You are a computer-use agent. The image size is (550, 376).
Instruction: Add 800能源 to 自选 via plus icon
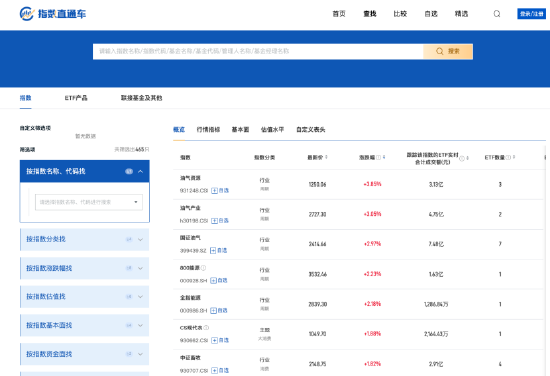[213, 281]
